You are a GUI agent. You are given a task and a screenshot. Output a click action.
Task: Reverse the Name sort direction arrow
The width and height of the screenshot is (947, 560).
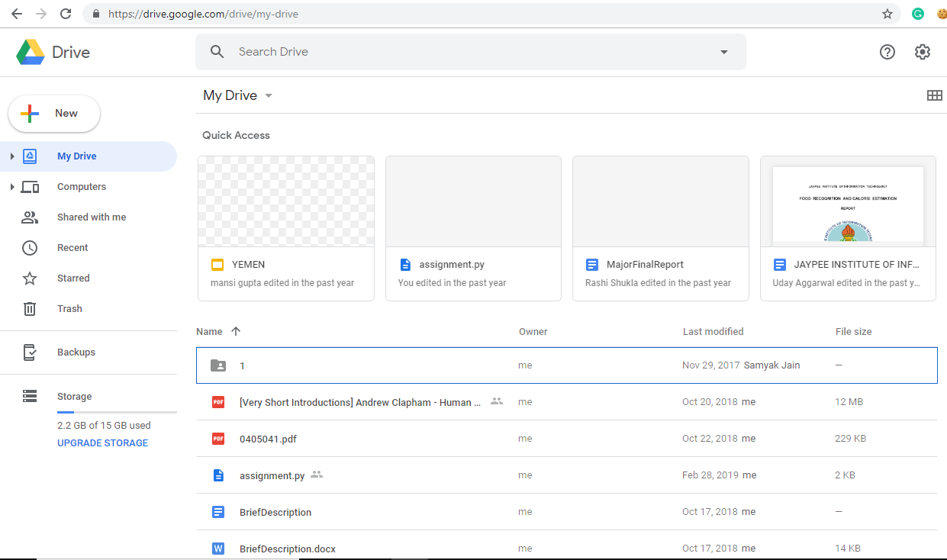(236, 331)
